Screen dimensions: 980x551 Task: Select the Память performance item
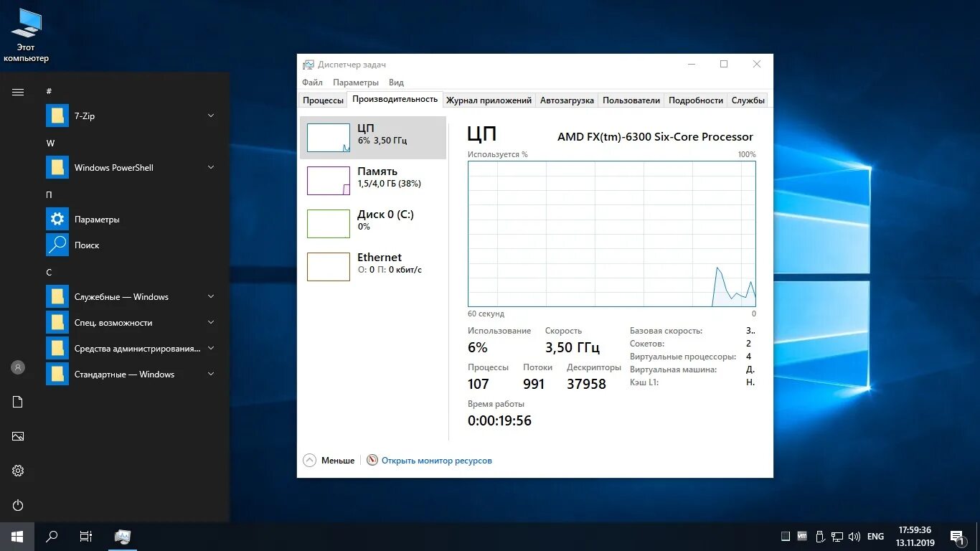point(373,180)
